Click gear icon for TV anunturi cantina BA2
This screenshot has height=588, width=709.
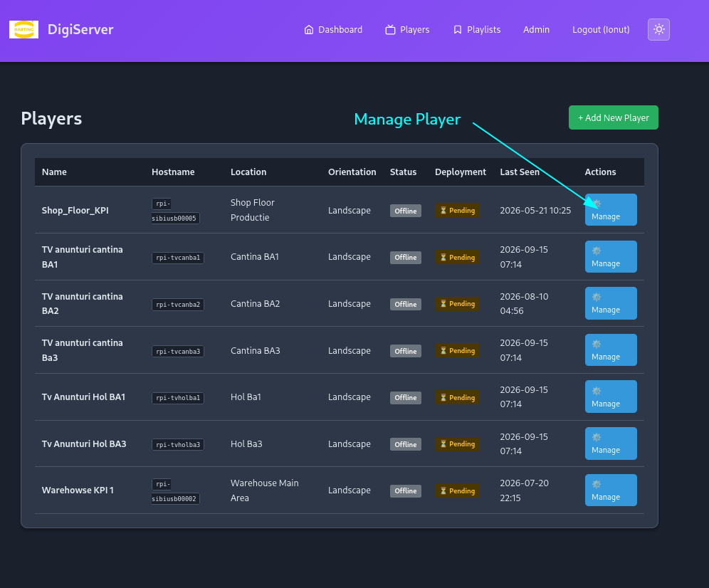[x=597, y=297]
